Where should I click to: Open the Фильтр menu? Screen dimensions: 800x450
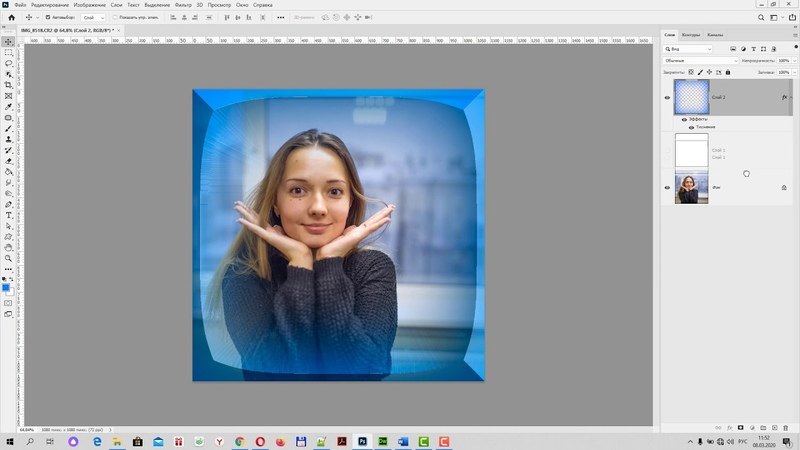click(183, 5)
